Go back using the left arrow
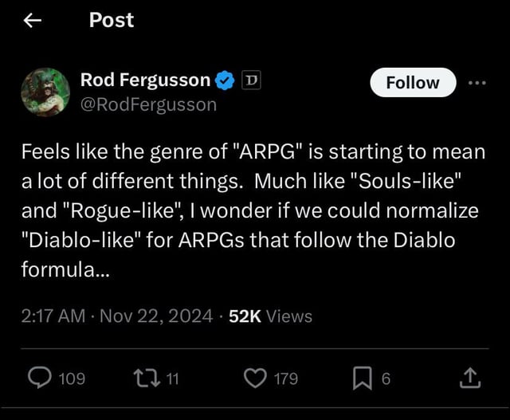510x420 pixels. [33, 21]
